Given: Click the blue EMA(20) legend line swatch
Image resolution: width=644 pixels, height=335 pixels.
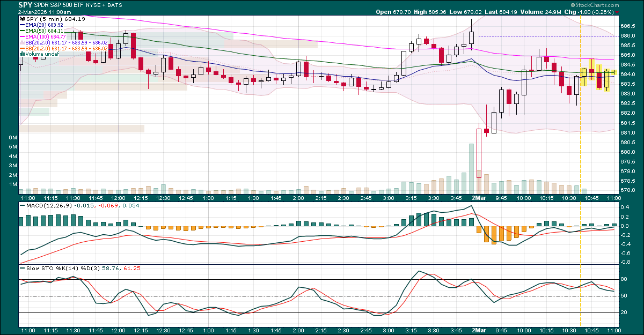Looking at the screenshot, I should tap(21, 25).
